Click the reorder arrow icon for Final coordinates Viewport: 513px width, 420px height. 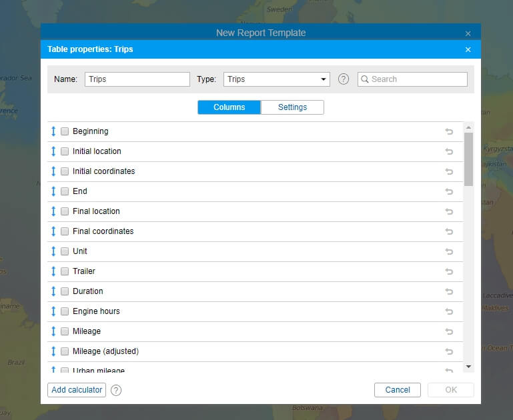click(53, 231)
